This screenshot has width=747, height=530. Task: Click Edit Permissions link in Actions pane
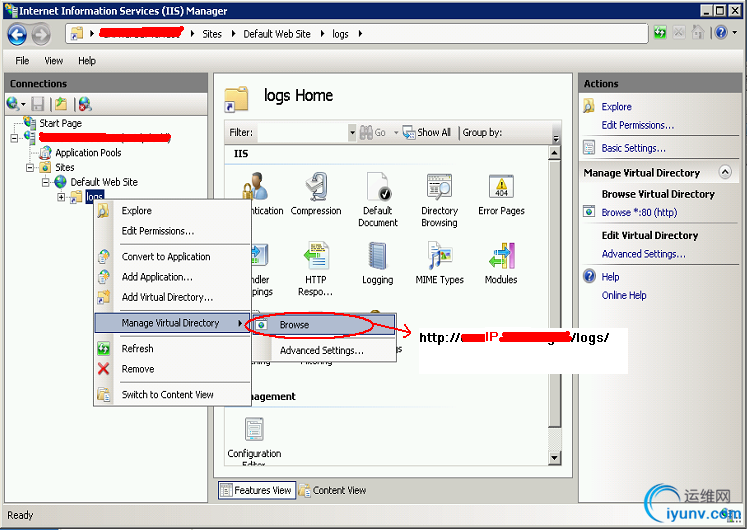pos(637,125)
